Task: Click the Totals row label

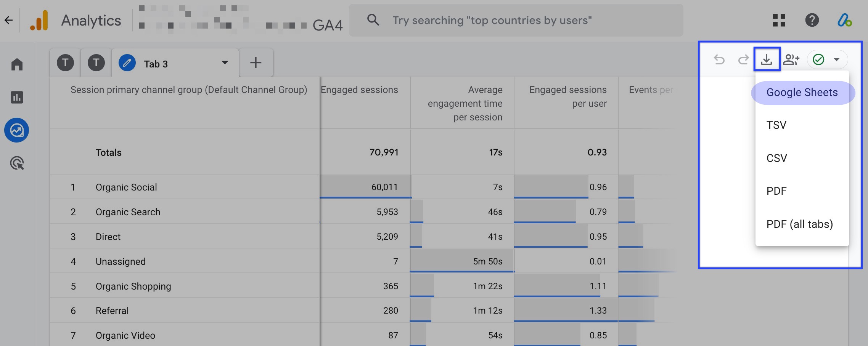Action: [109, 152]
